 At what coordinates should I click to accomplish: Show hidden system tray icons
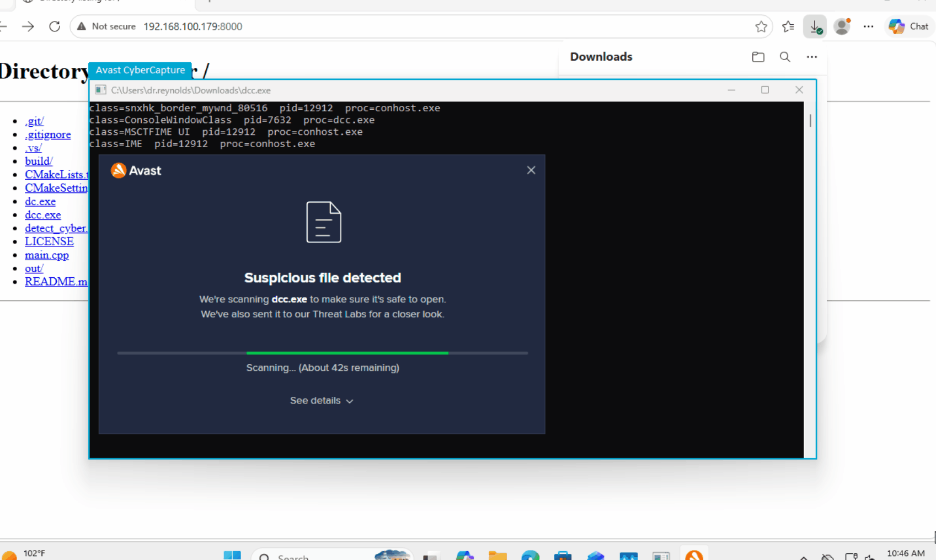(x=804, y=557)
